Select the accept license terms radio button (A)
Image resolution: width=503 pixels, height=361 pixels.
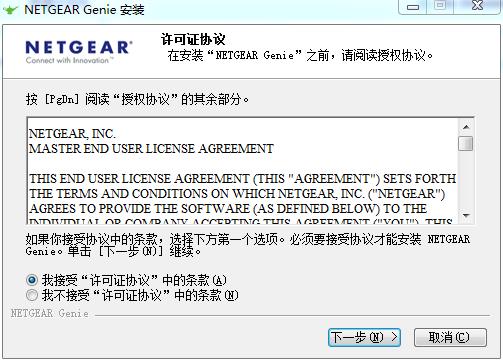(x=32, y=280)
